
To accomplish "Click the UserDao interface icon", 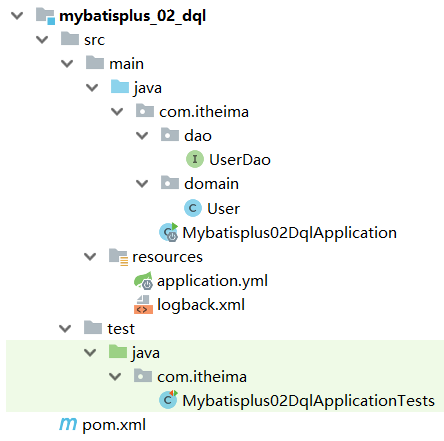I will click(x=194, y=159).
